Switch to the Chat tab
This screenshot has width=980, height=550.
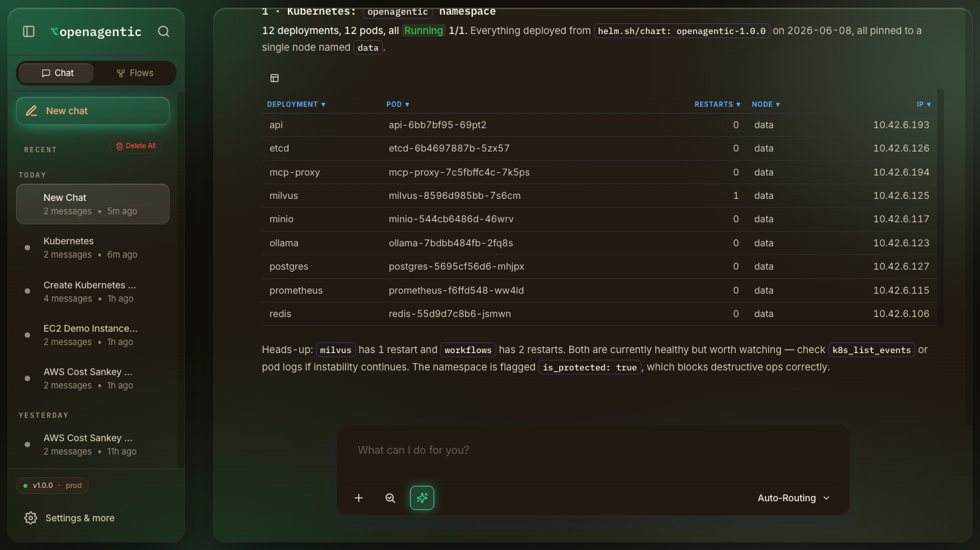56,73
